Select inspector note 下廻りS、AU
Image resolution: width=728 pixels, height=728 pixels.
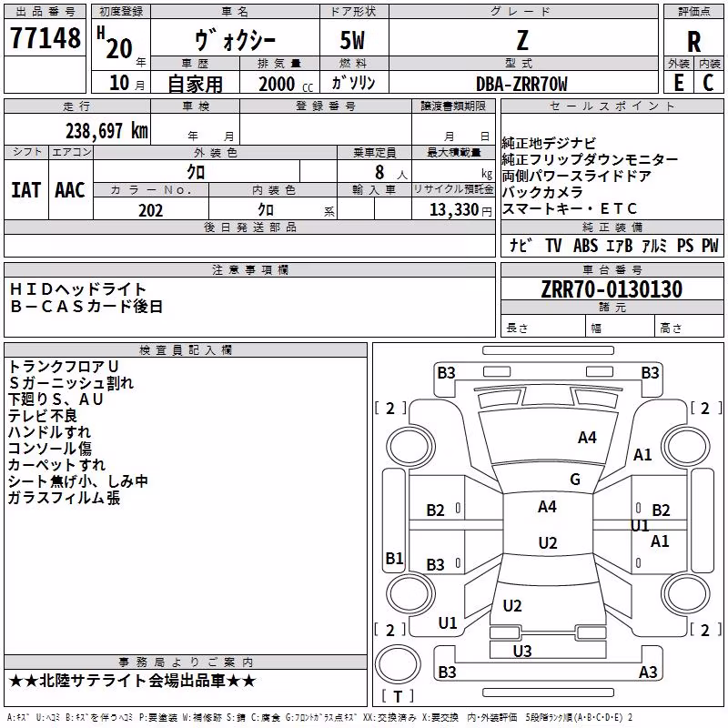pyautogui.click(x=56, y=399)
